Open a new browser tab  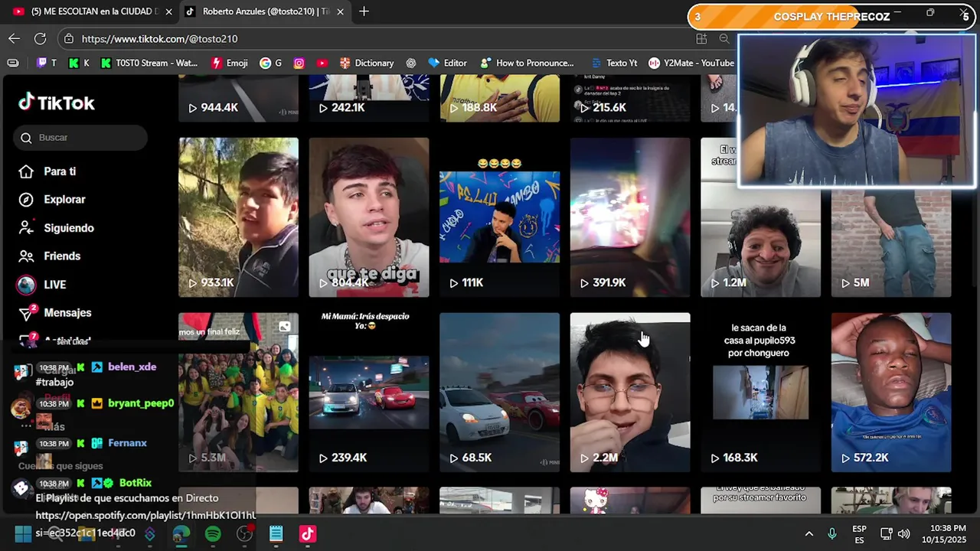[x=364, y=11]
